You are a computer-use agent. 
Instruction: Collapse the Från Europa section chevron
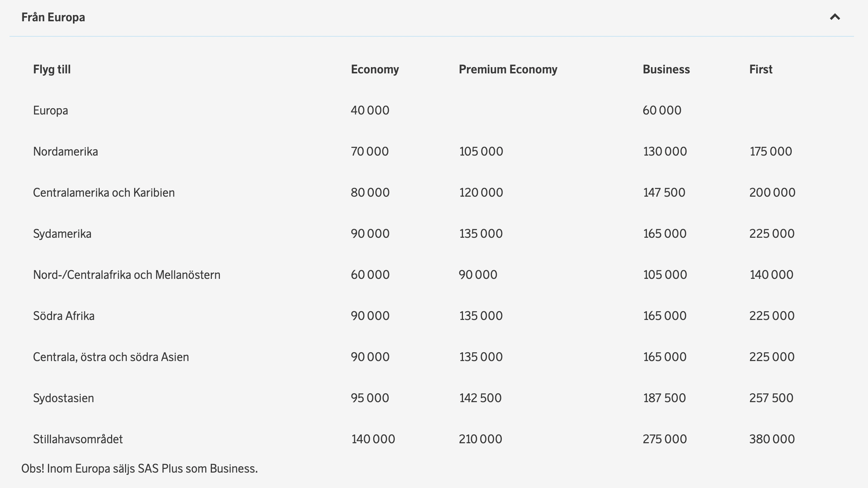[835, 17]
